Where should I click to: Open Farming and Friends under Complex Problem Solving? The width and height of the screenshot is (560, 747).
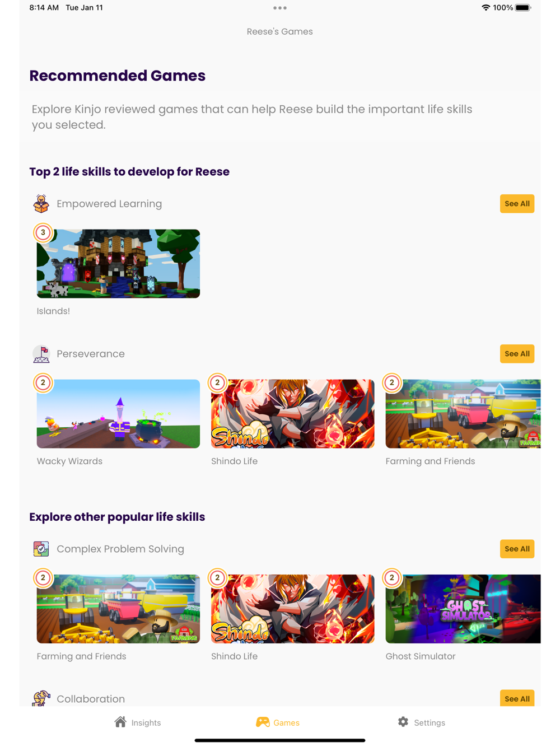tap(118, 609)
